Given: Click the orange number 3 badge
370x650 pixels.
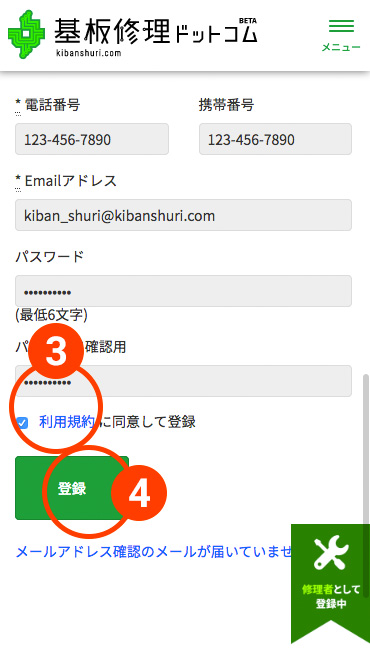Looking at the screenshot, I should (56, 354).
